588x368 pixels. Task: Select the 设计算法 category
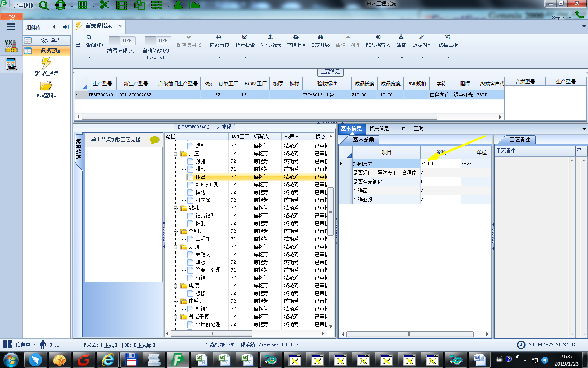[x=47, y=40]
